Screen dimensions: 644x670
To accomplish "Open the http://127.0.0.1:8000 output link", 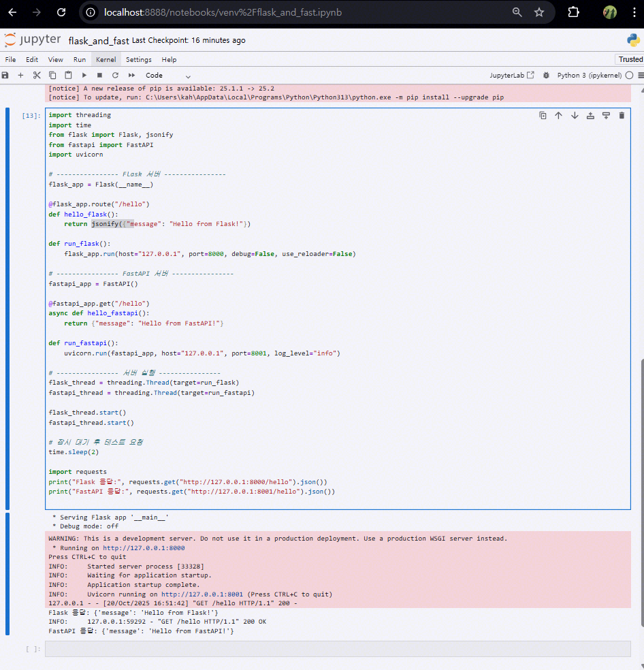I will click(x=144, y=548).
